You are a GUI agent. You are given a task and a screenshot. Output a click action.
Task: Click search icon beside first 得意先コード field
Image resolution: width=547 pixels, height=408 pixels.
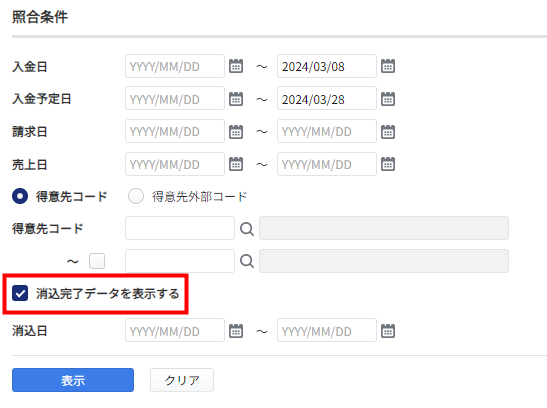pyautogui.click(x=247, y=229)
